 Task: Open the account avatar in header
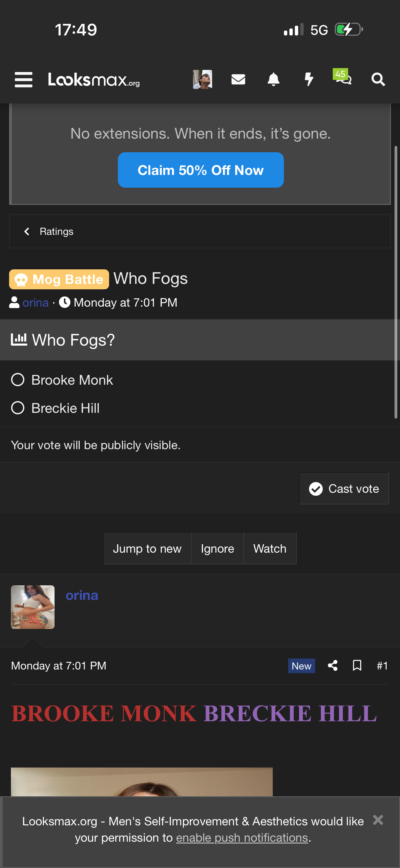click(x=202, y=80)
